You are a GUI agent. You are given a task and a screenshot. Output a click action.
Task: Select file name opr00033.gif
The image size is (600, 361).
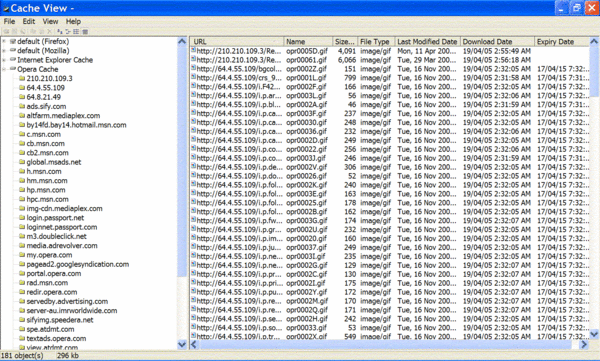click(306, 327)
